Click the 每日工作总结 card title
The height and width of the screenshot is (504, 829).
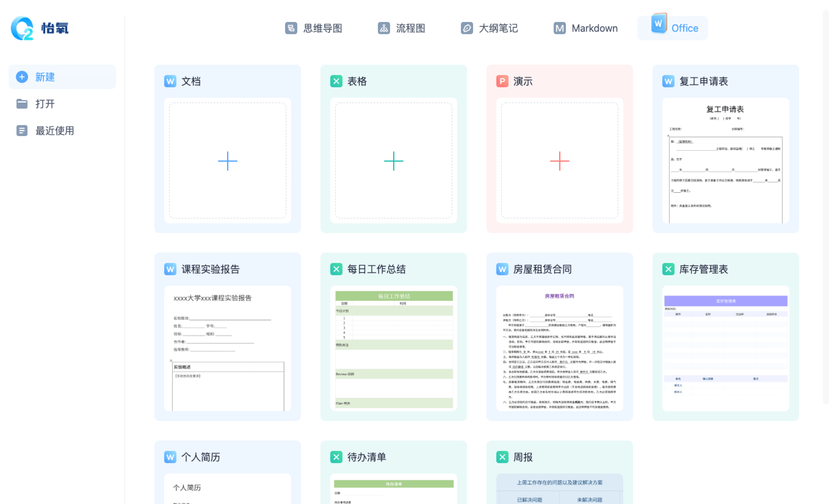(x=376, y=269)
